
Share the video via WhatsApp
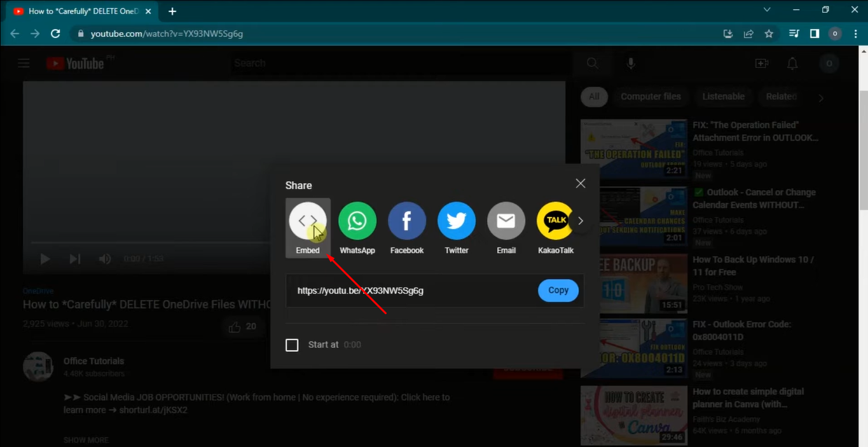point(357,220)
